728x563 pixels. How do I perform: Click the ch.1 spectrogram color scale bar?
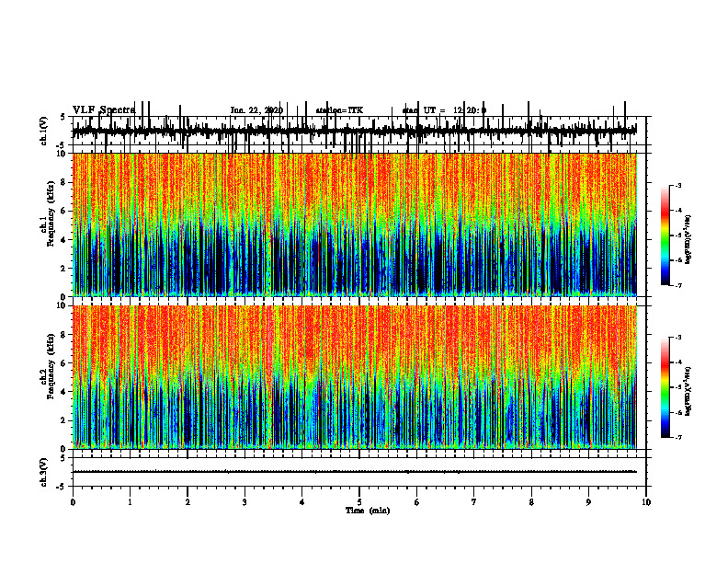click(665, 236)
